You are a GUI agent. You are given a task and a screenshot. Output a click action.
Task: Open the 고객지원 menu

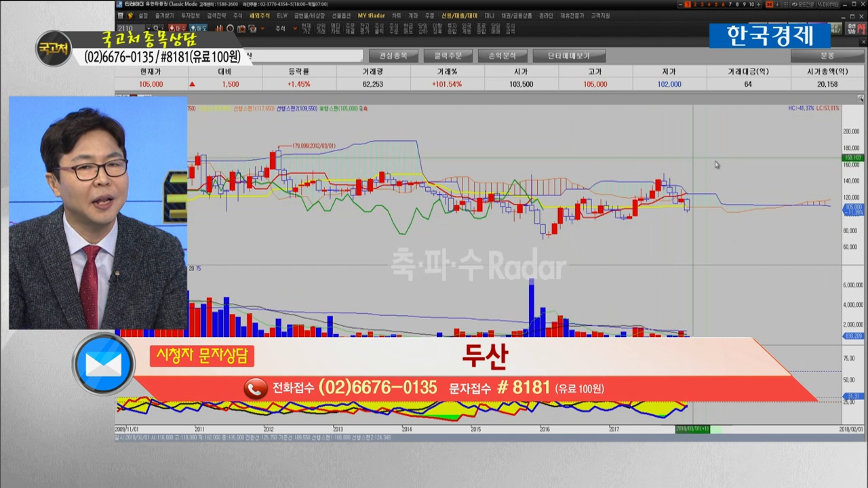coord(600,15)
